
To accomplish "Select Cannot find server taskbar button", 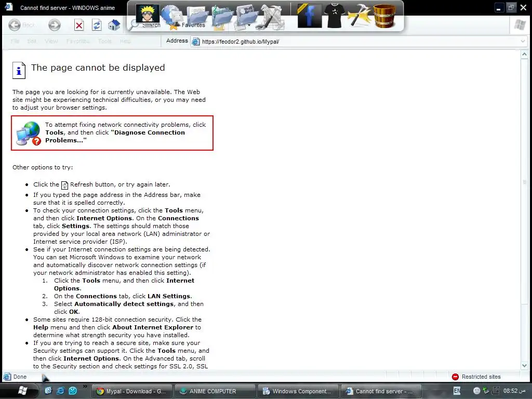I will tap(381, 391).
